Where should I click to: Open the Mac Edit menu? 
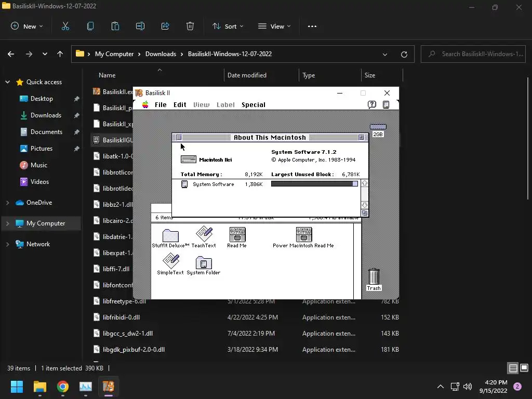[x=180, y=105]
